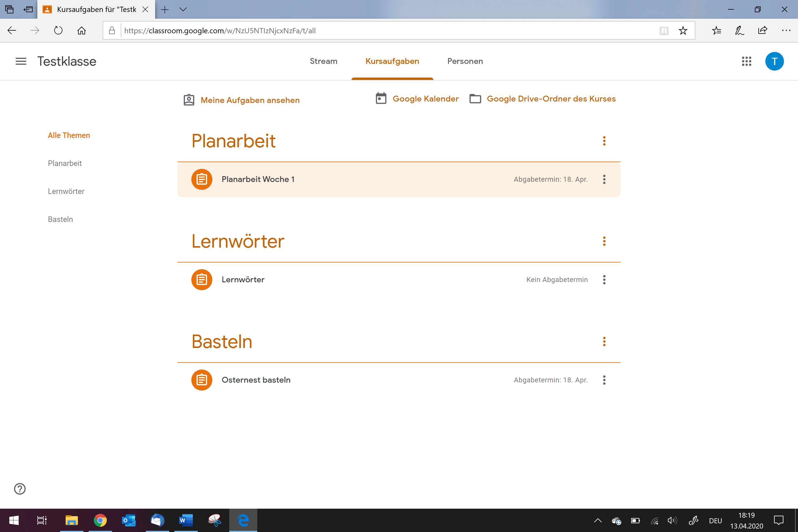Viewport: 798px width, 532px height.
Task: Open options for Osternest basteln
Action: pos(604,380)
